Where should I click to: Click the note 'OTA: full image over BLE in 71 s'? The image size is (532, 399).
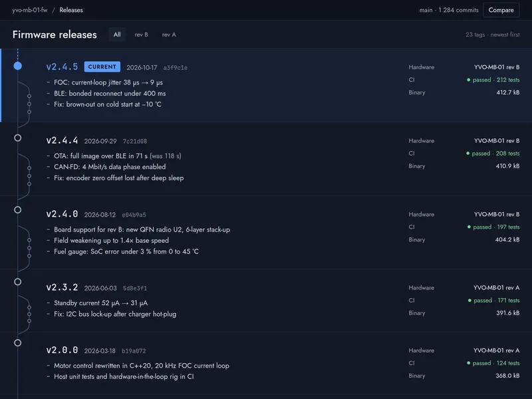coord(118,156)
